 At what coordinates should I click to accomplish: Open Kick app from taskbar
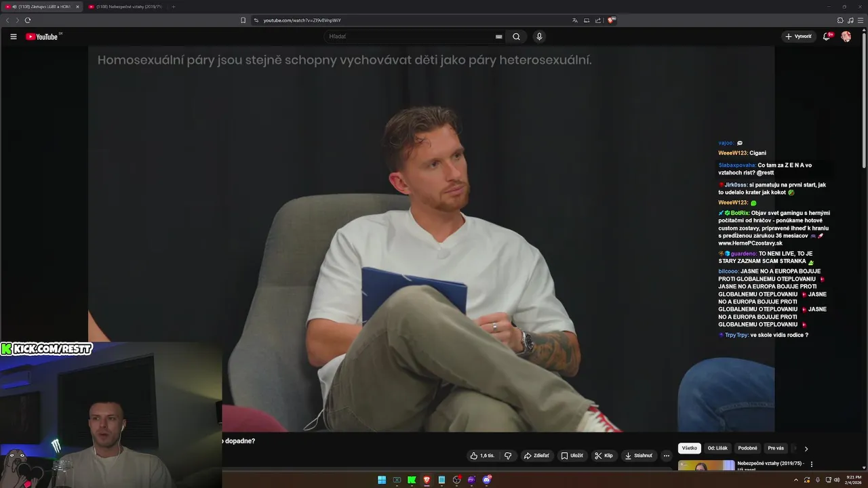(412, 480)
